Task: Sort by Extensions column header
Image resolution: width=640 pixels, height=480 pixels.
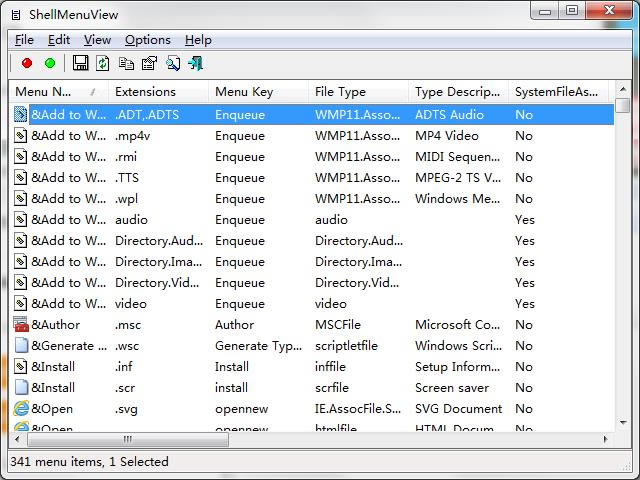Action: (158, 92)
